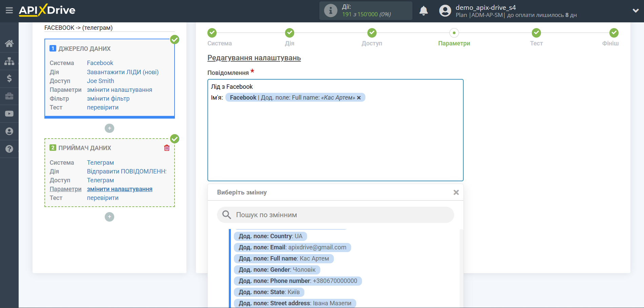Delete data receiver with trash icon

coord(167,148)
